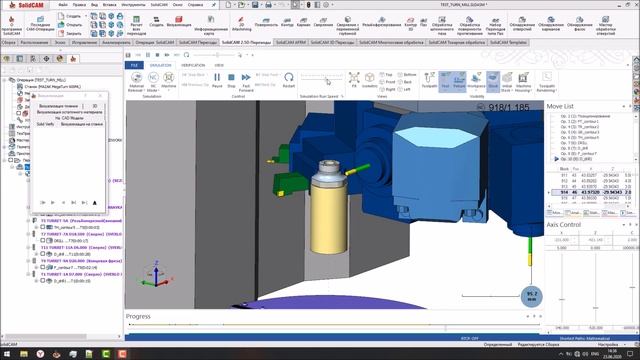The height and width of the screenshot is (360, 640).
Task: Click the Progress bar timeline
Action: (334, 325)
